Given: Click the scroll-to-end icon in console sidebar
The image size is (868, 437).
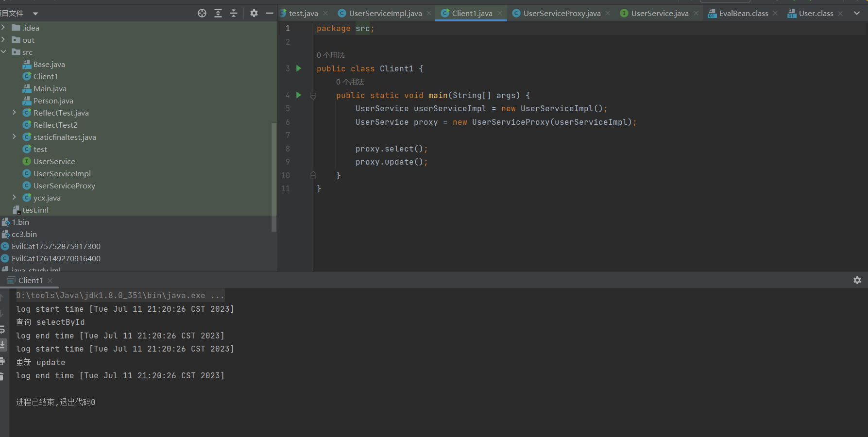Looking at the screenshot, I should [2, 345].
